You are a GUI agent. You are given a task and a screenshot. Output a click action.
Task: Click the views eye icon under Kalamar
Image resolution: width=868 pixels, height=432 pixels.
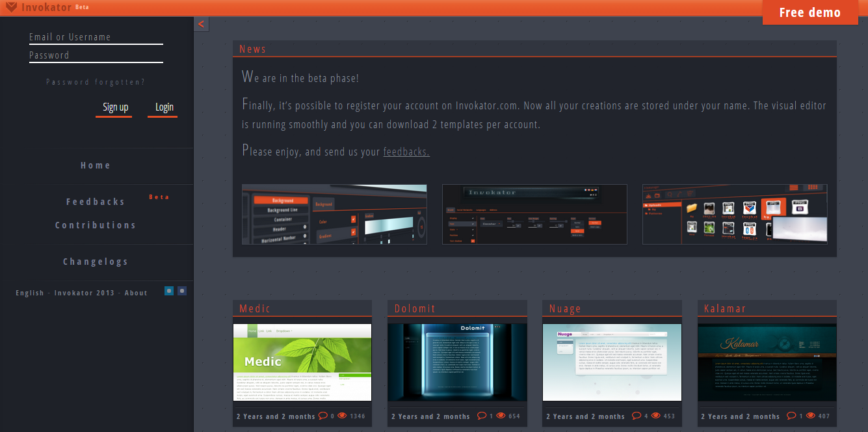pos(810,416)
